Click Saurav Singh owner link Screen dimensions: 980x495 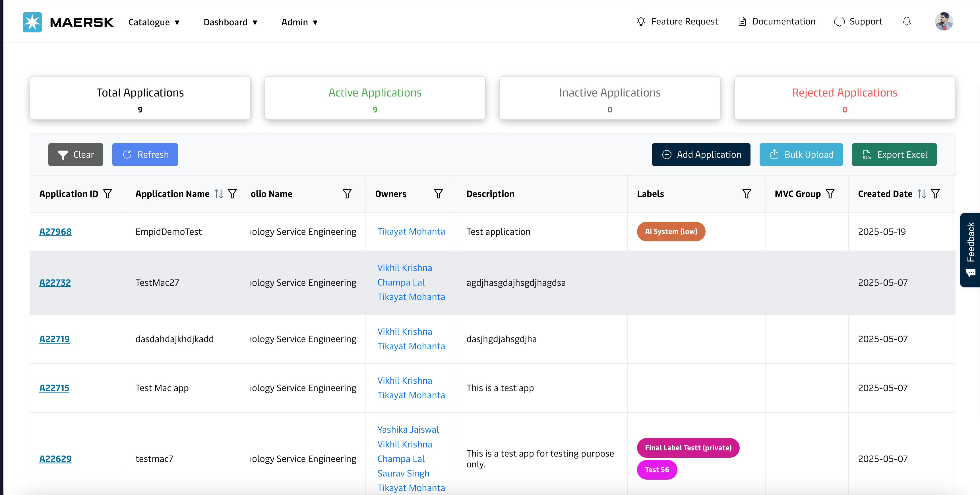[x=403, y=473]
